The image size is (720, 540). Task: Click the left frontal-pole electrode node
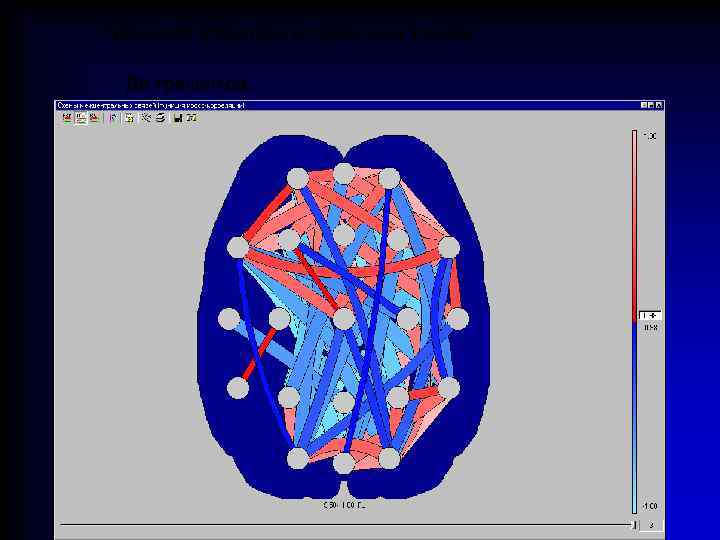[x=298, y=178]
